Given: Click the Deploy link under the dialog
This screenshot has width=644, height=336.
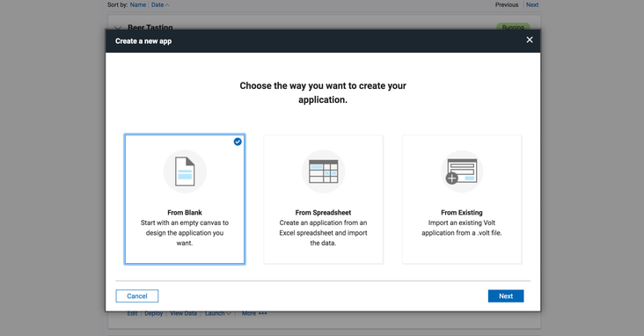Looking at the screenshot, I should click(154, 313).
